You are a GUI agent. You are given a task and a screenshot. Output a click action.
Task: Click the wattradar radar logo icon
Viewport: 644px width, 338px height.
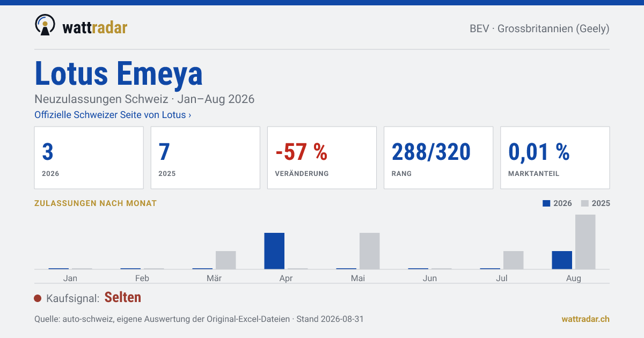45,25
